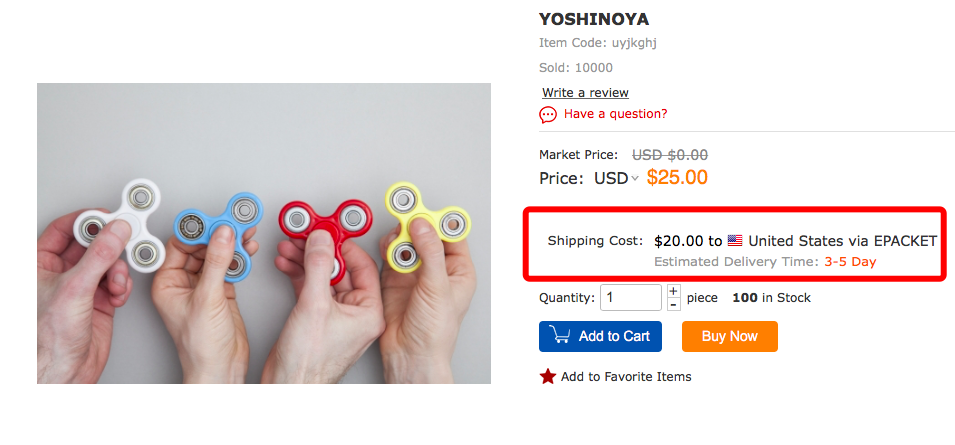Select United States via EPACKET shipping destination
The image size is (955, 445).
tap(842, 241)
